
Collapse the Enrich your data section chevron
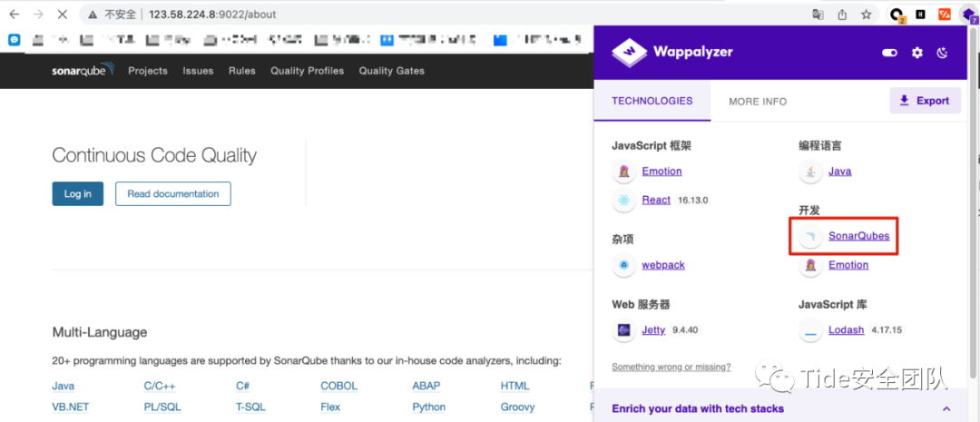click(x=946, y=409)
